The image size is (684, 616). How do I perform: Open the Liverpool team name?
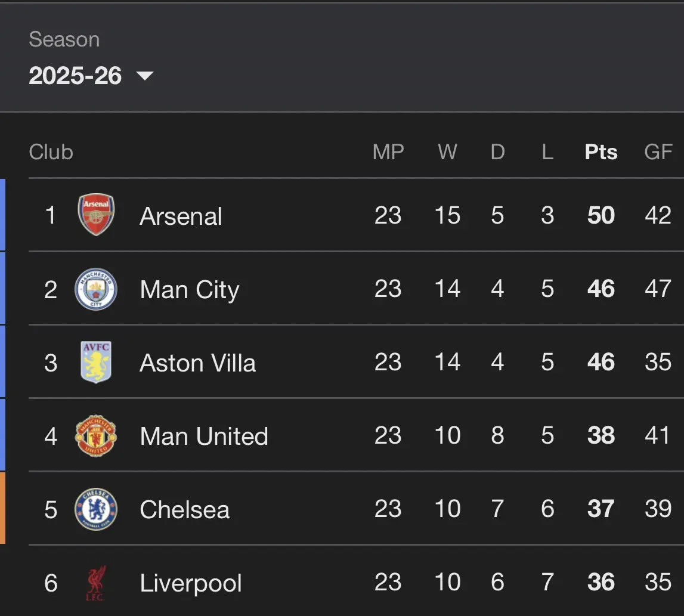click(x=191, y=583)
